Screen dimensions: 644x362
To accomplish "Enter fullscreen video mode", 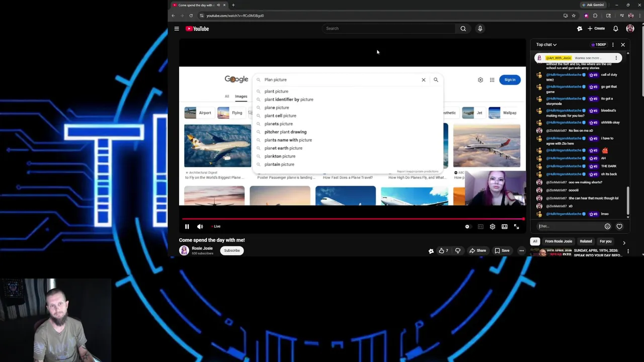I will 516,227.
